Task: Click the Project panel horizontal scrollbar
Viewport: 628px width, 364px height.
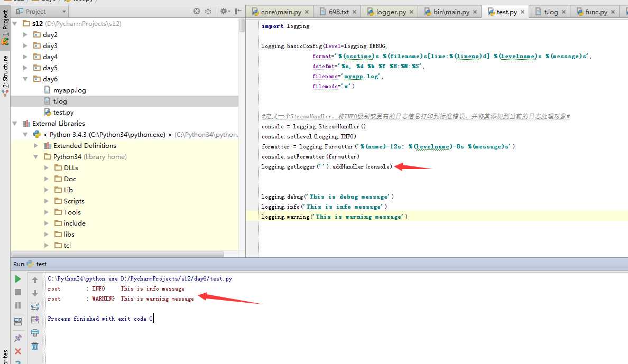Action: [118, 254]
